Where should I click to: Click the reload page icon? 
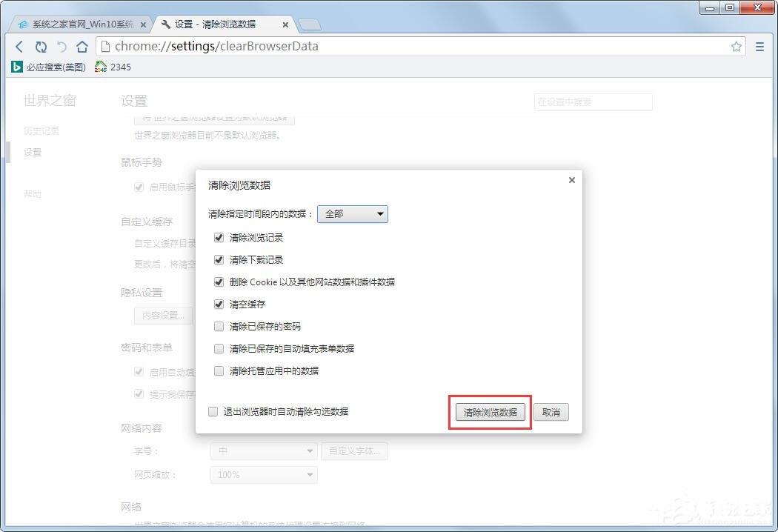(x=41, y=47)
